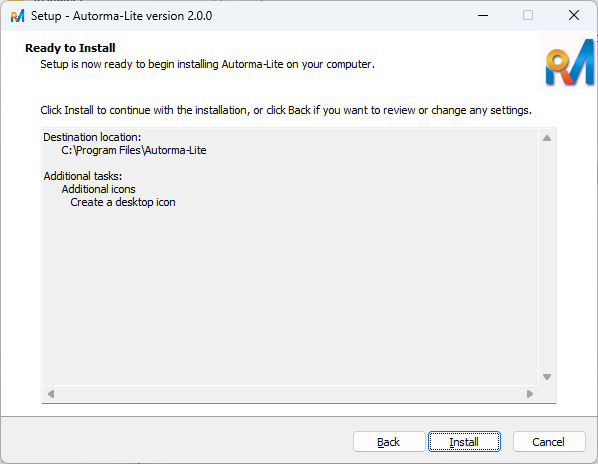Select the Destination location line

[x=92, y=137]
